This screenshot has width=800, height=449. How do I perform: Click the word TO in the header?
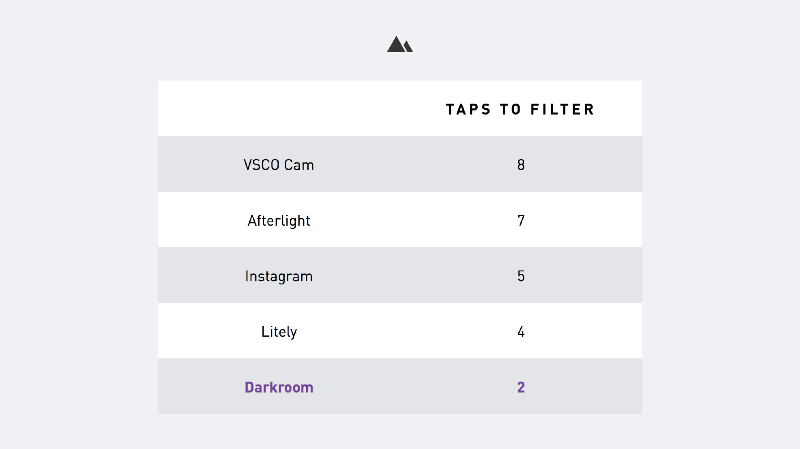coord(510,109)
